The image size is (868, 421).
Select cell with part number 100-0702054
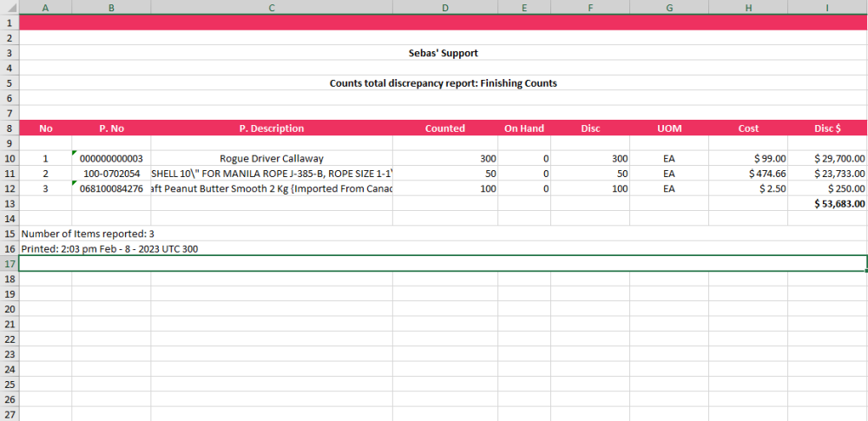pos(111,174)
